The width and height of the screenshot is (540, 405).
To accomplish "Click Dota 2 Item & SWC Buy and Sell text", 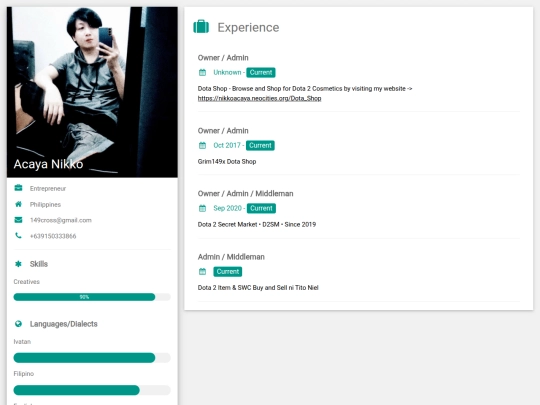I will 258,288.
